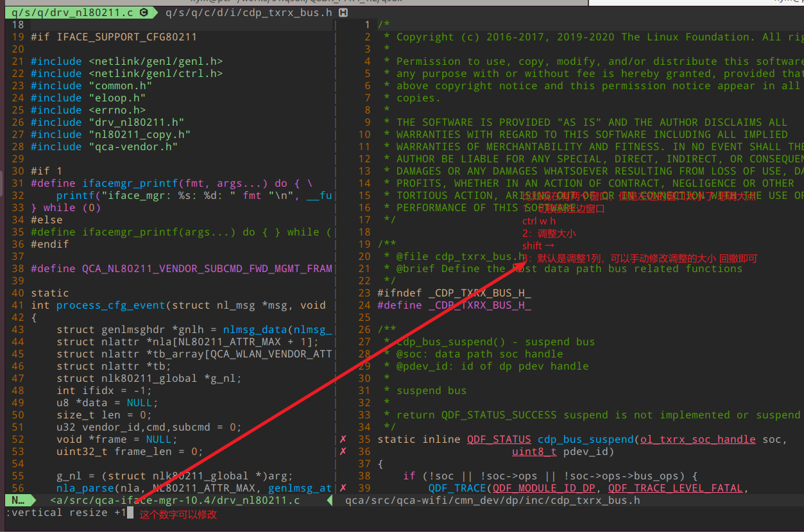
Task: Place cursor on '#include <netlink/genl/genl.h>'
Action: [126, 62]
